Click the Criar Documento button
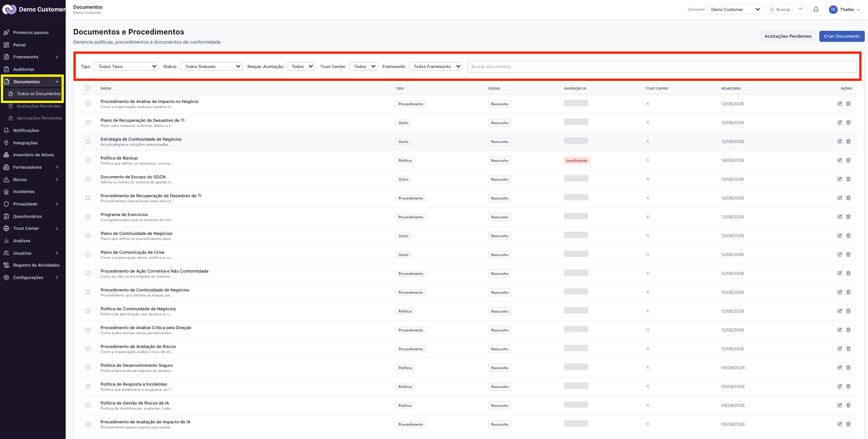Screen dimensions: 868x439 click(842, 36)
